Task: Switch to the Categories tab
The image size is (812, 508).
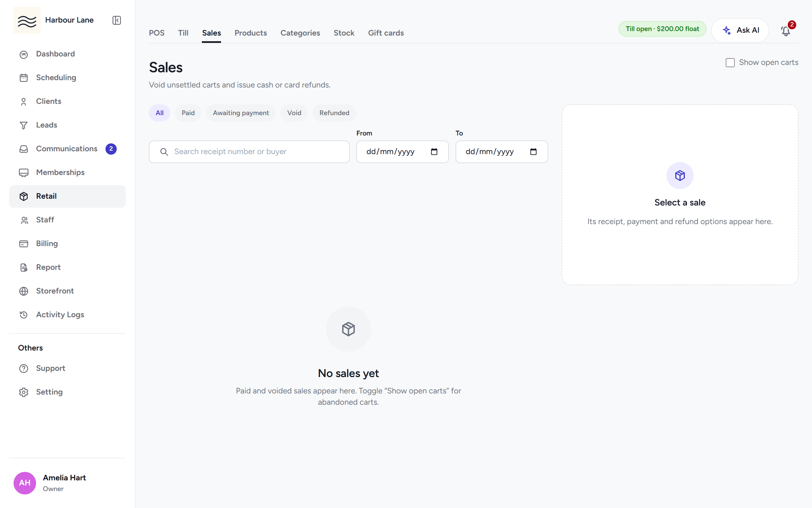Action: coord(300,33)
